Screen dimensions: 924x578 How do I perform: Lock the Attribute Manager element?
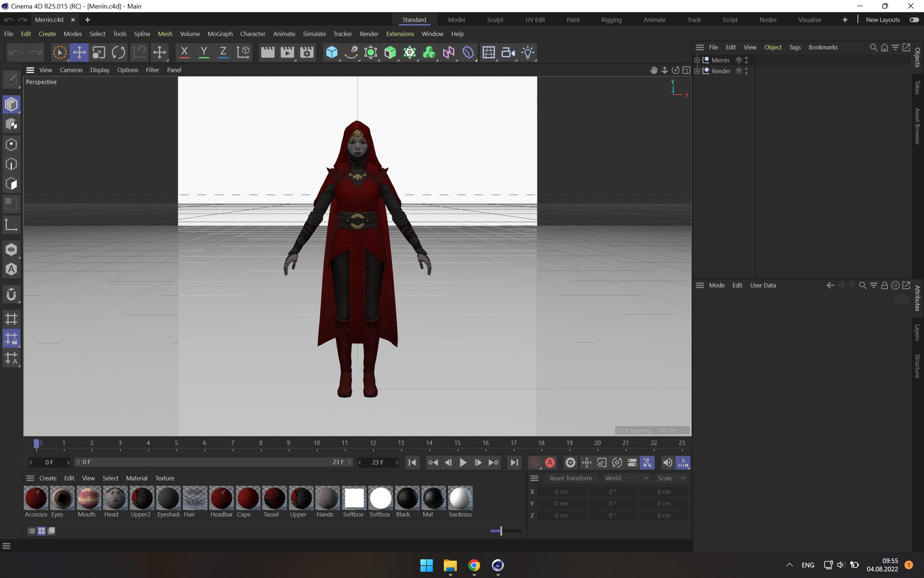click(x=884, y=285)
